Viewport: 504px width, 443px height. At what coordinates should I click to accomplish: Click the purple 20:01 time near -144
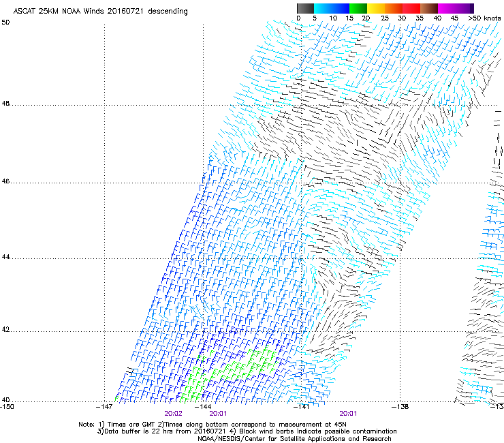click(x=218, y=414)
